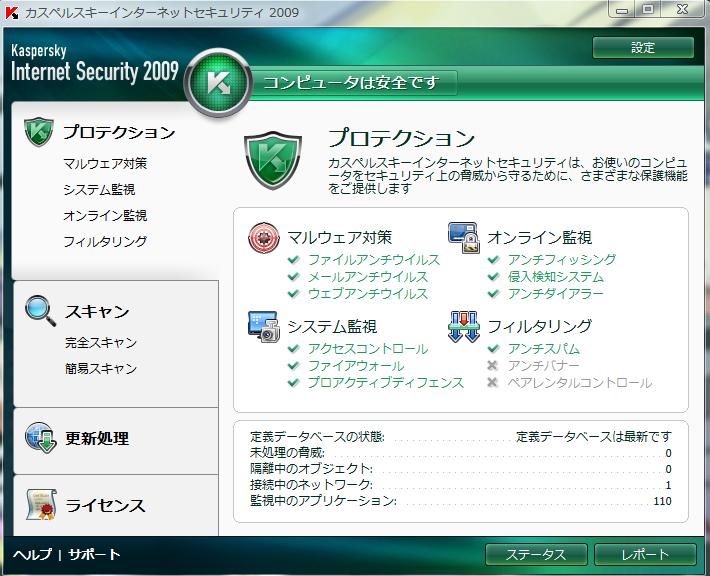
Task: Click the マルウェア対策 red target icon
Action: (264, 238)
